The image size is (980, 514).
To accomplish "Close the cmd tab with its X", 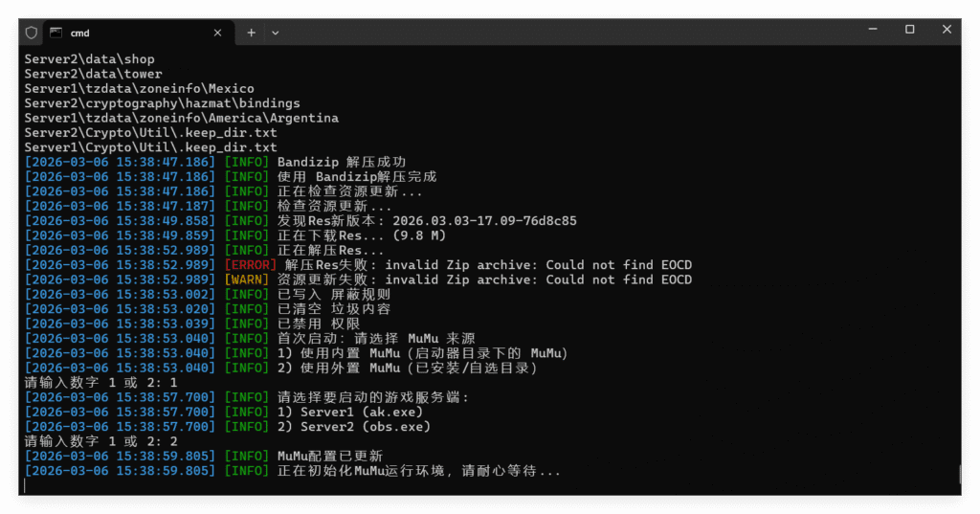I will [217, 33].
